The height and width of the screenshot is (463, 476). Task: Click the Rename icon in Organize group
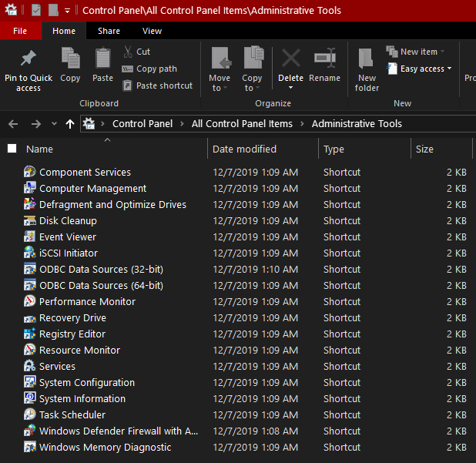click(x=325, y=58)
